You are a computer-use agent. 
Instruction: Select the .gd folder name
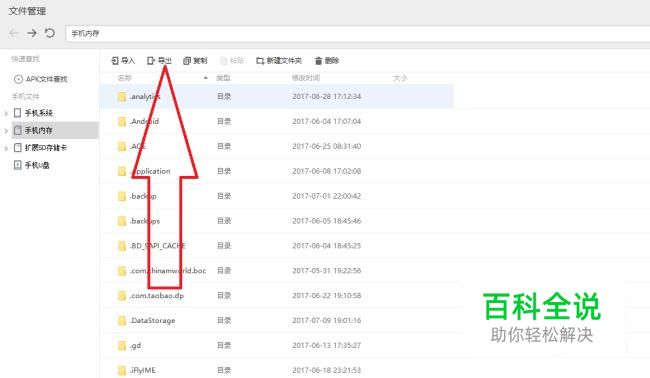point(136,345)
